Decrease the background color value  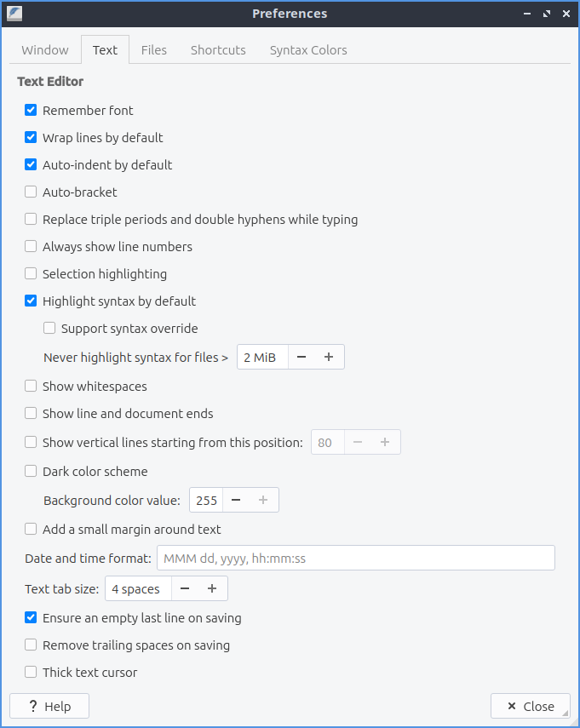[236, 501]
